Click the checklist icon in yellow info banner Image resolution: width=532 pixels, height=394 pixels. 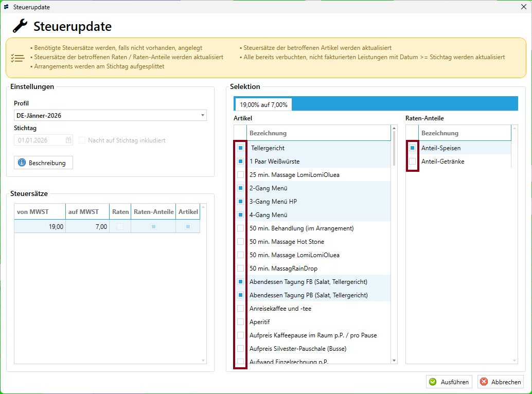[17, 58]
